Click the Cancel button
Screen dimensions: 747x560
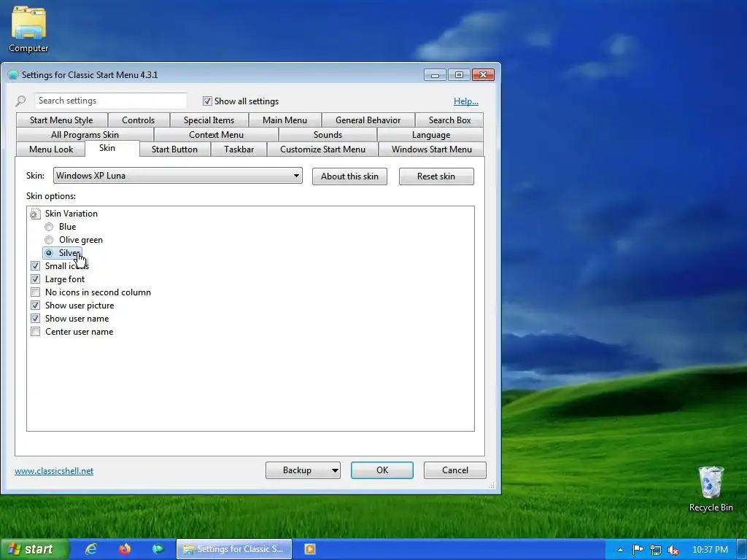point(455,470)
